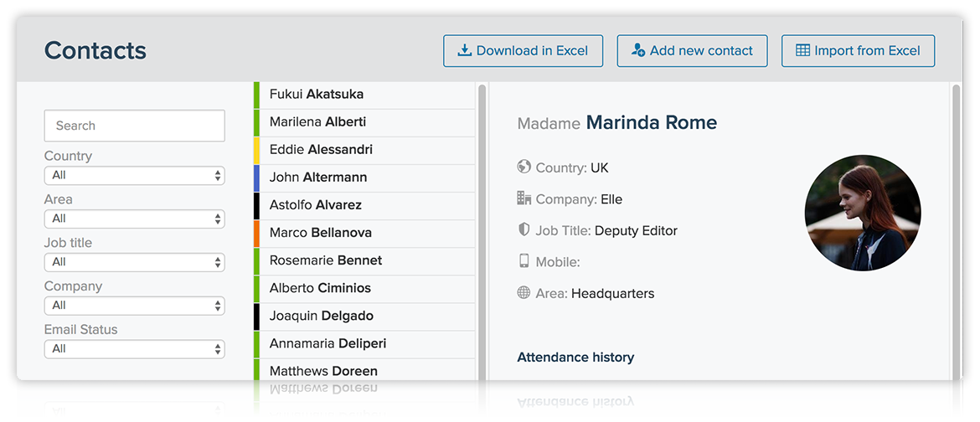Click the table icon in Import from Excel

802,50
